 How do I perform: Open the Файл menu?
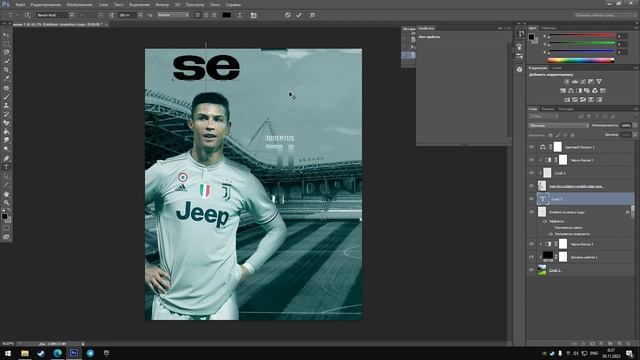(x=20, y=5)
